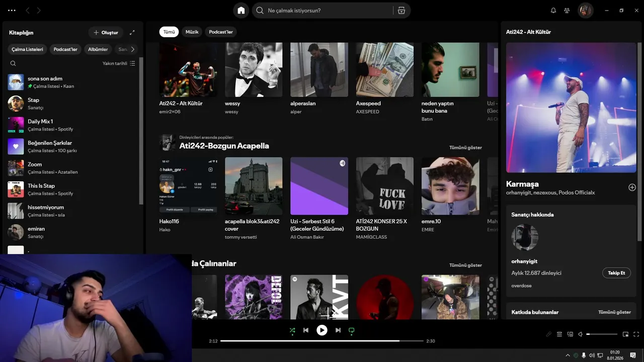
Task: Enter full screen player view
Action: pyautogui.click(x=636, y=334)
